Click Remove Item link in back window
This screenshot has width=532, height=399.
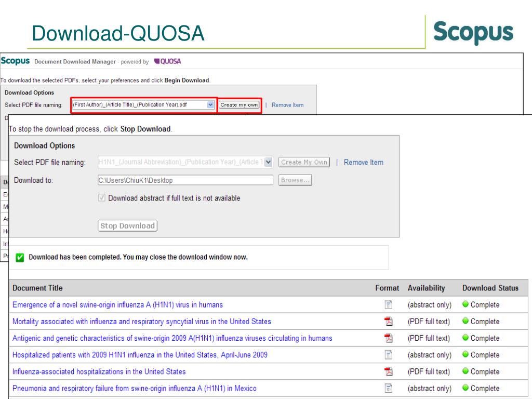(x=288, y=105)
